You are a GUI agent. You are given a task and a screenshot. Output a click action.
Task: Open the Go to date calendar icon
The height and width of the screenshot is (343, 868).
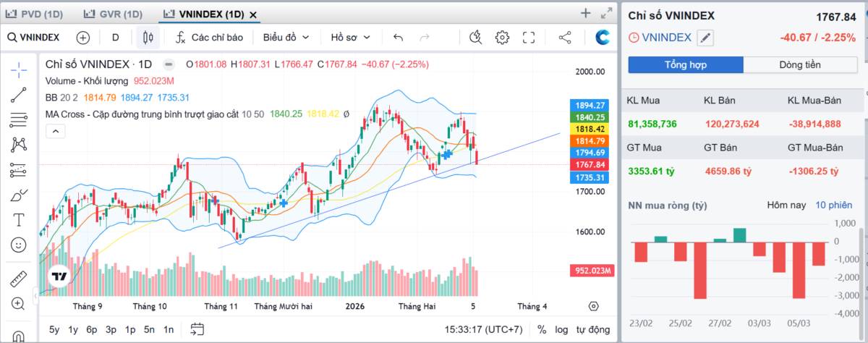197,329
